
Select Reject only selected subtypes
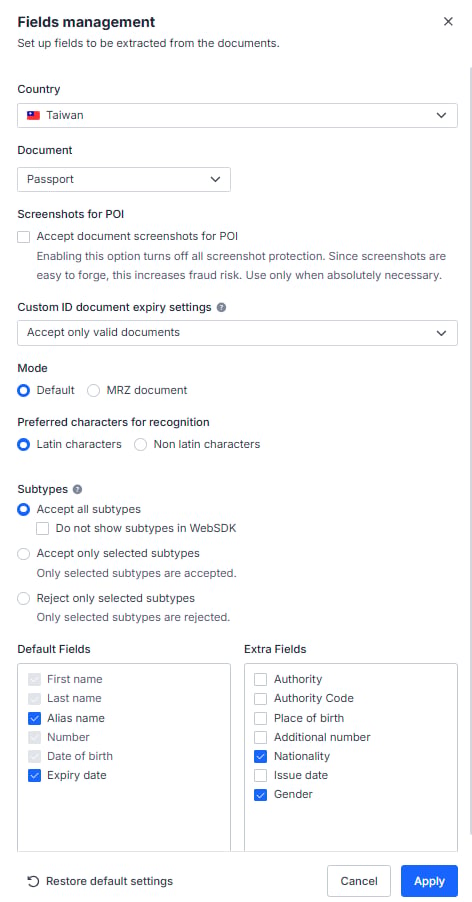[24, 599]
